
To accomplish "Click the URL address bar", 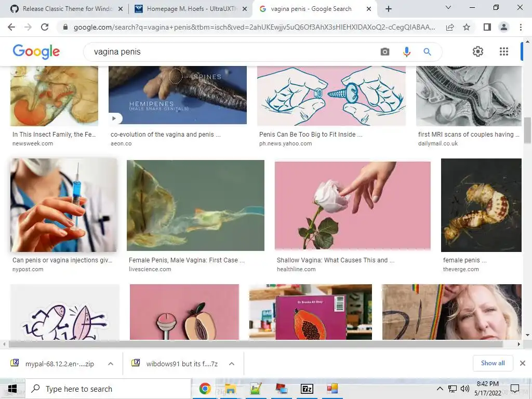I will click(255, 27).
